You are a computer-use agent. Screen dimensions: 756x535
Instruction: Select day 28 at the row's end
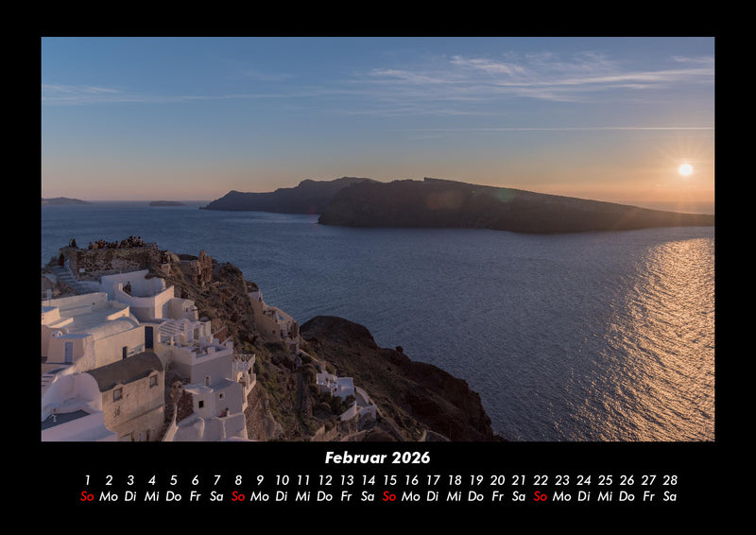pos(670,480)
